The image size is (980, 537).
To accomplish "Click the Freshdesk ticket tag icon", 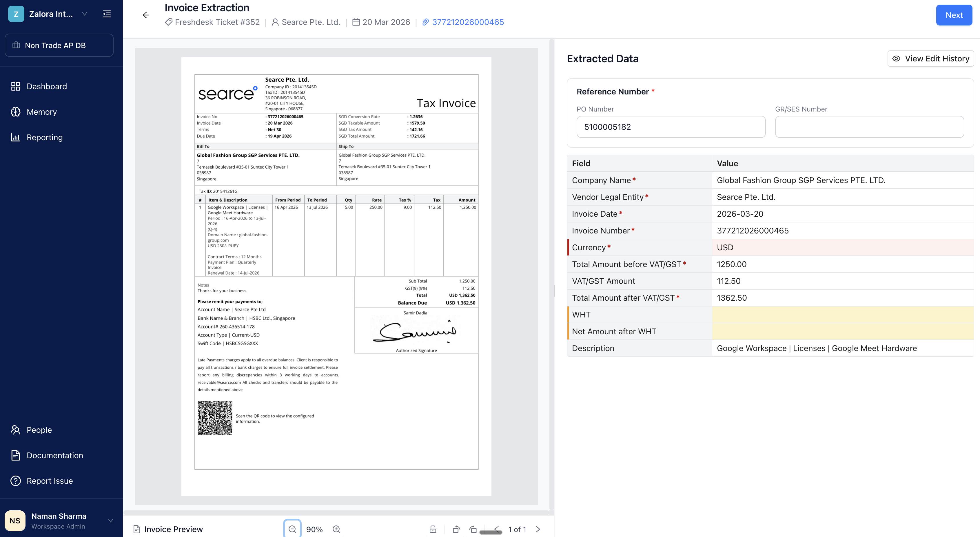I will pyautogui.click(x=169, y=22).
